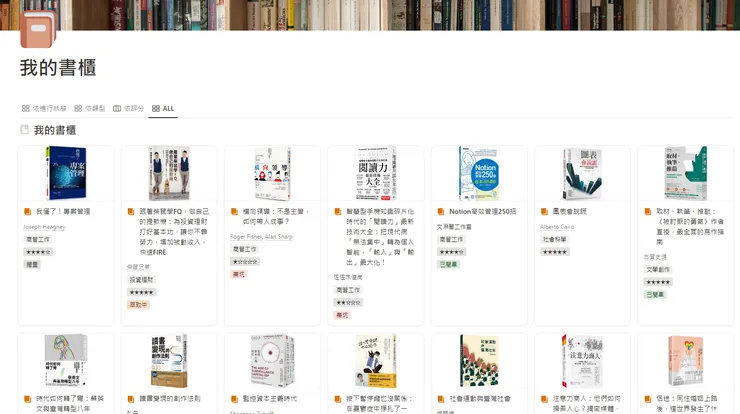
Task: Click orange icon beside 社會運動與臺灣社會
Action: pos(441,399)
